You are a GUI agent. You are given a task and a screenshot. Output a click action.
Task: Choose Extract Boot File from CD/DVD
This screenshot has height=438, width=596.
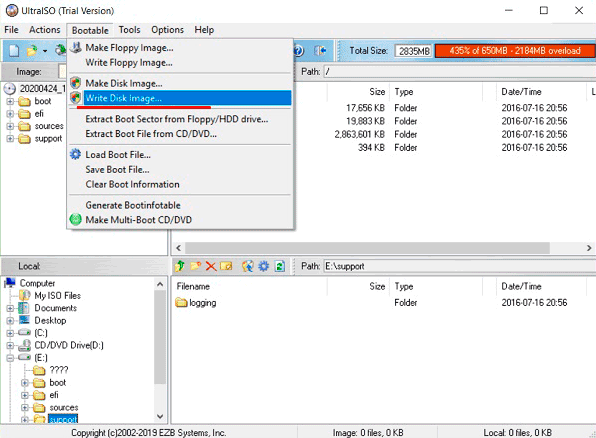180,134
